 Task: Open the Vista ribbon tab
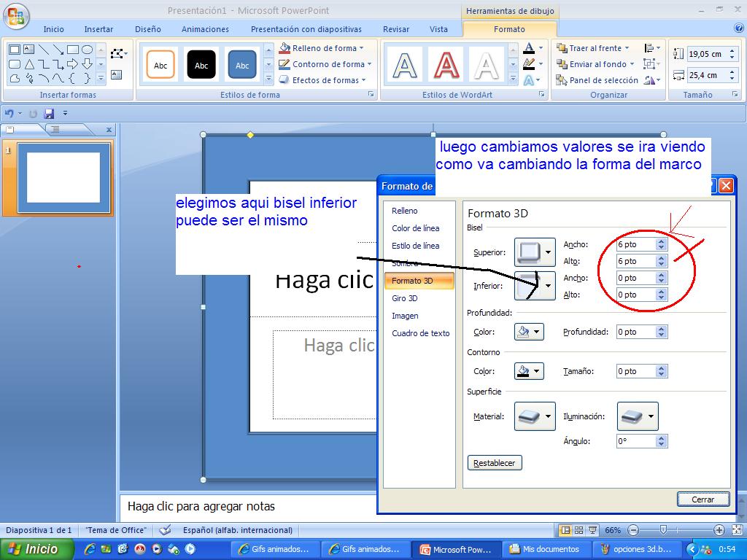438,29
